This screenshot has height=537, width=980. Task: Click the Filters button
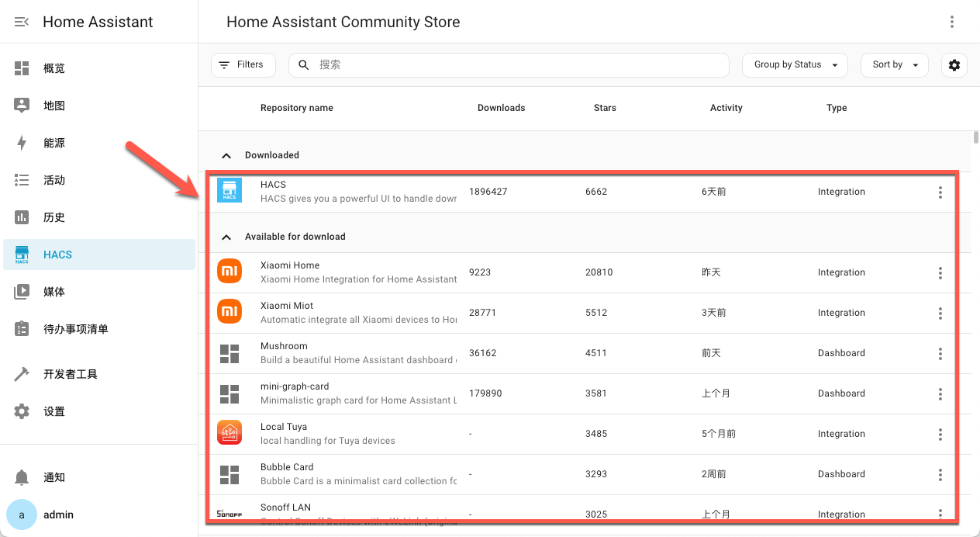[x=243, y=64]
